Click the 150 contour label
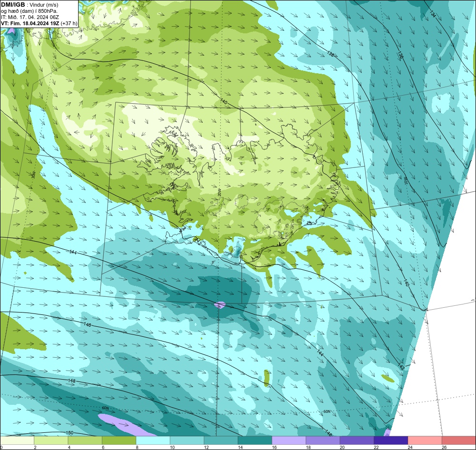The width and height of the screenshot is (476, 450). tap(69, 433)
